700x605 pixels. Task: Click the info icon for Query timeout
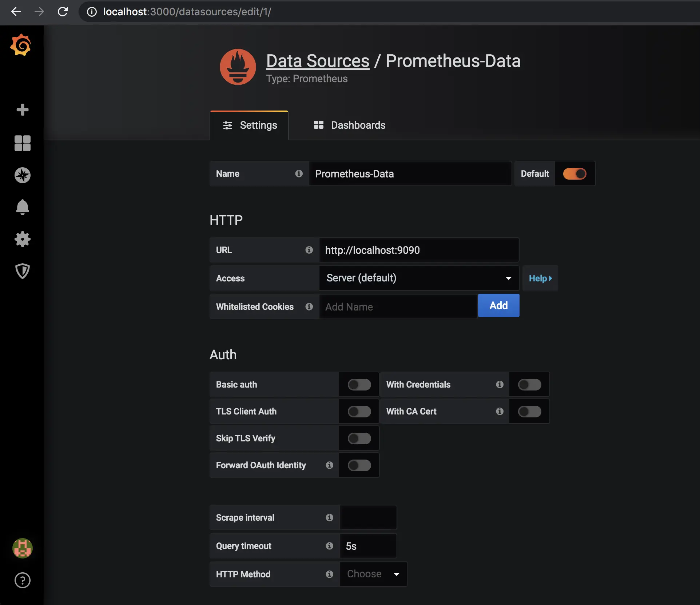(330, 546)
